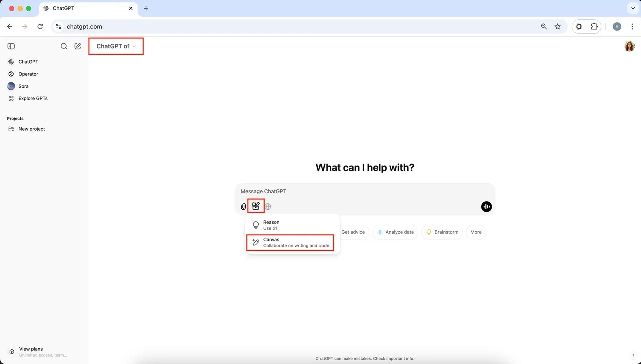Click the 'ChatGPT can make mistakes' disclaimer text

click(x=365, y=358)
